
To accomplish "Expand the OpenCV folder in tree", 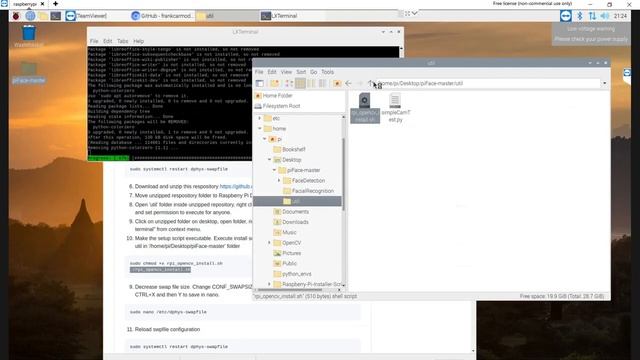I will (x=269, y=243).
